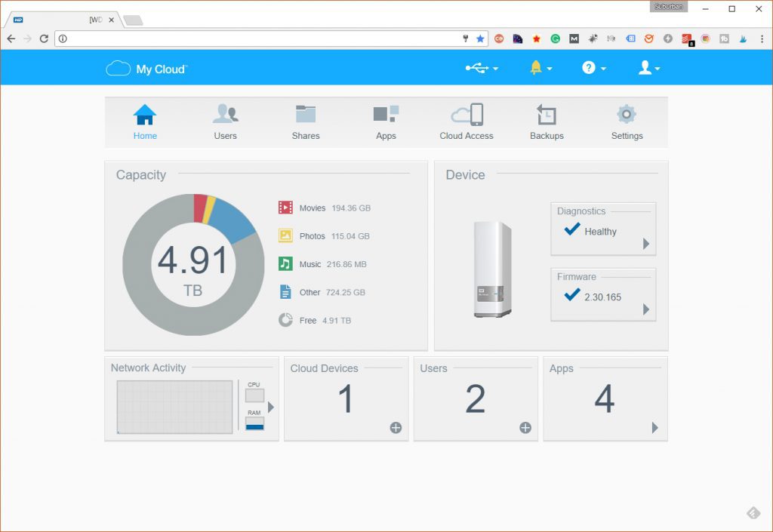
Task: Add a new cloud device
Action: 396,428
